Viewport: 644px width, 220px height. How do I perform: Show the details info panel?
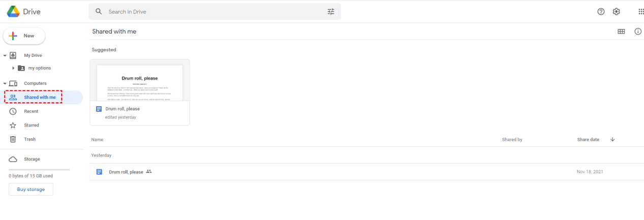coord(638,32)
